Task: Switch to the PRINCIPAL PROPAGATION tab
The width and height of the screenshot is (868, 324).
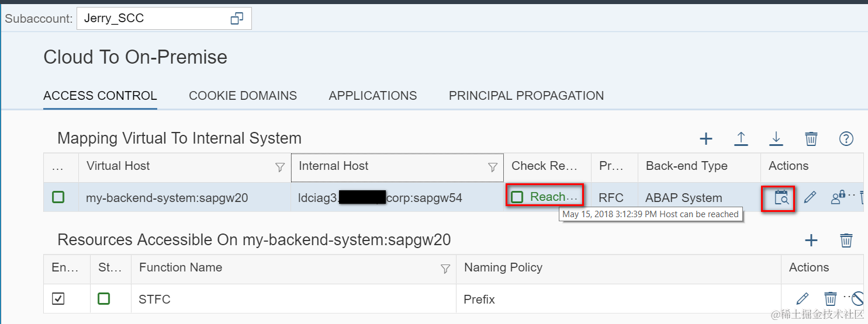Action: tap(526, 96)
